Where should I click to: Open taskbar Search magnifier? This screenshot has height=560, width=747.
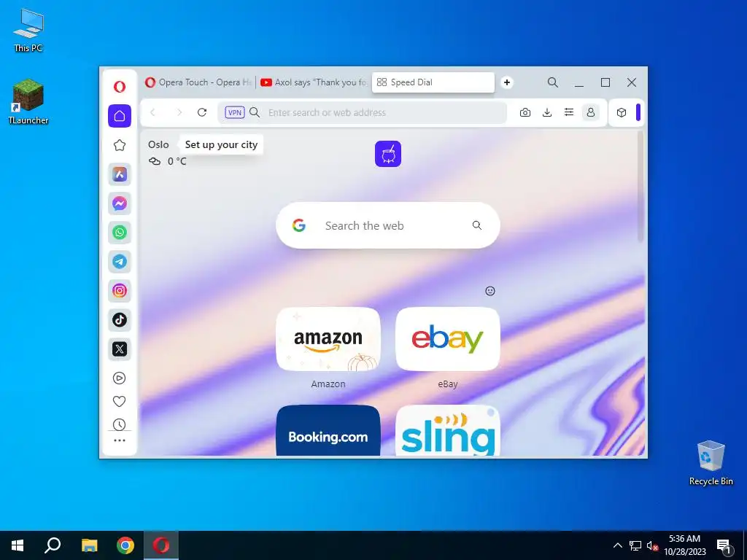53,545
